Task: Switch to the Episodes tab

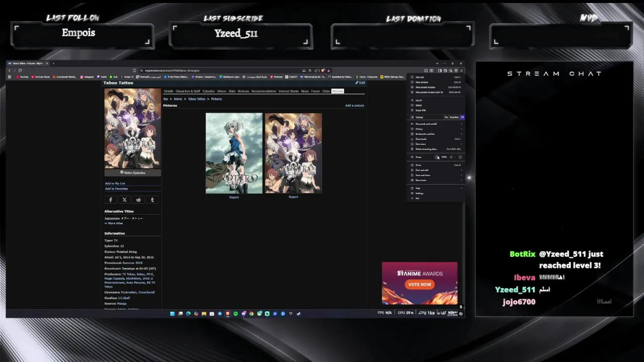Action: pyautogui.click(x=208, y=91)
